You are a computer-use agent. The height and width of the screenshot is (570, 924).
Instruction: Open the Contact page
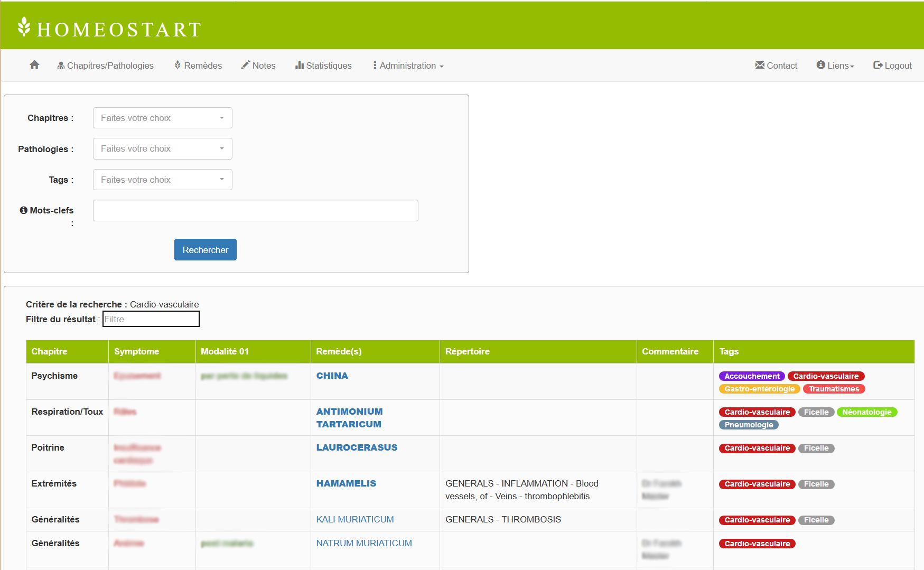pos(776,66)
